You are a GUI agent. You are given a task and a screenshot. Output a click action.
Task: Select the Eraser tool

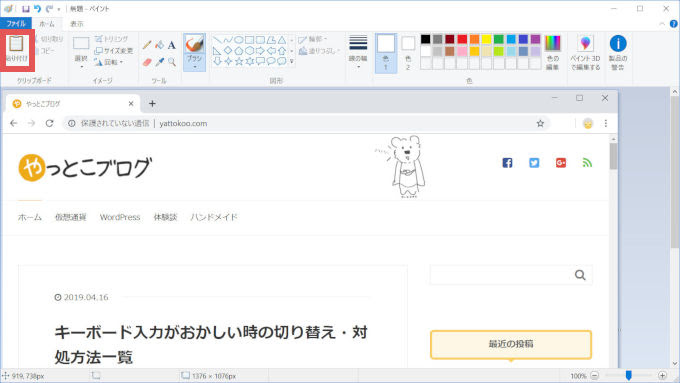147,62
